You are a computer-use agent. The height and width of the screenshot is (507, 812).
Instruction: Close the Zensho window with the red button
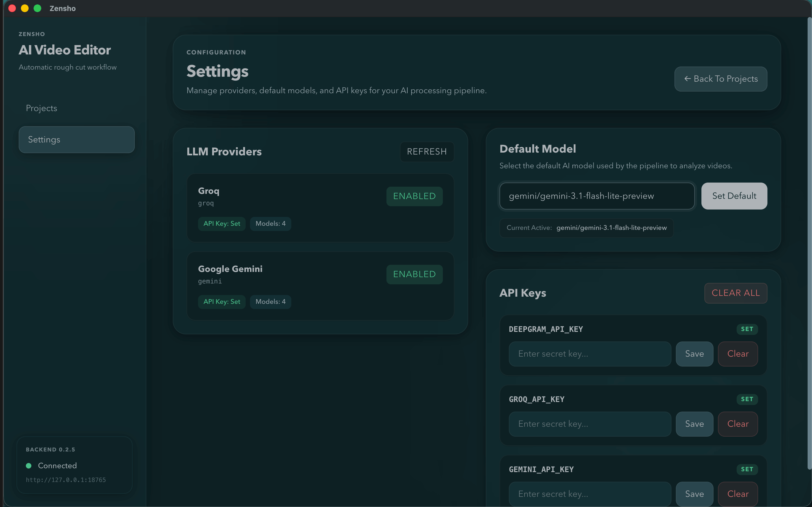tap(12, 8)
